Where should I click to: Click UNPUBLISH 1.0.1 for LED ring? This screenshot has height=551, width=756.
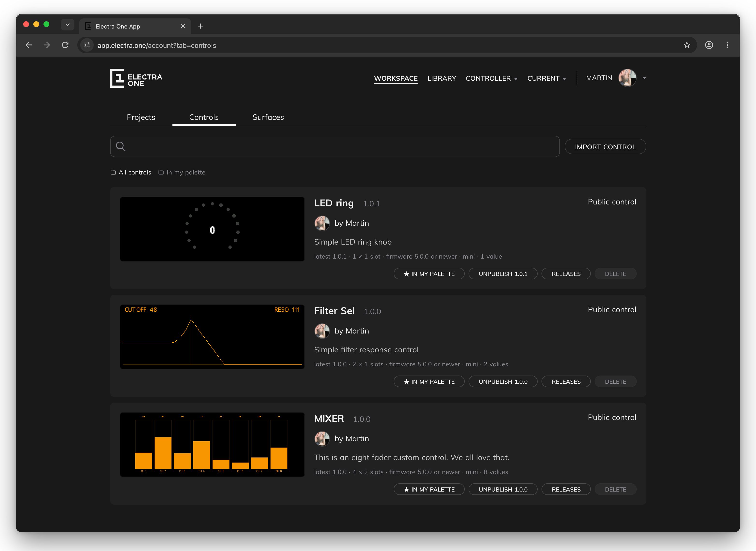point(503,274)
